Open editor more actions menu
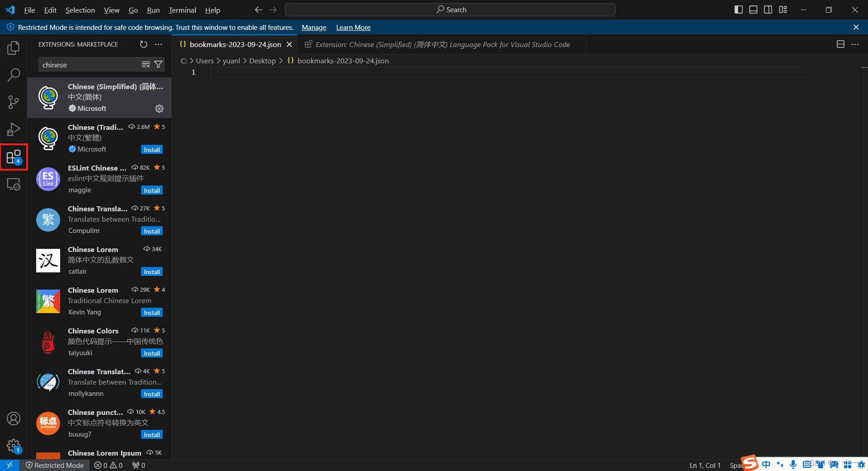This screenshot has height=471, width=868. coord(855,44)
